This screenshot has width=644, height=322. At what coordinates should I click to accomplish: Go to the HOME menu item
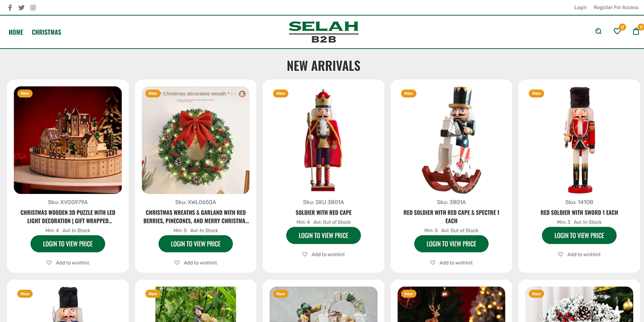16,32
